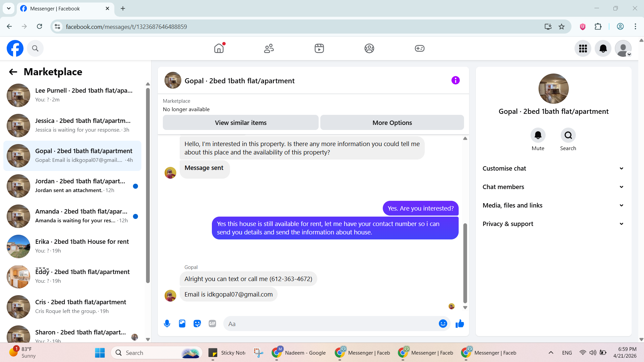Expand Chat members section
This screenshot has height=362, width=644.
pyautogui.click(x=553, y=187)
